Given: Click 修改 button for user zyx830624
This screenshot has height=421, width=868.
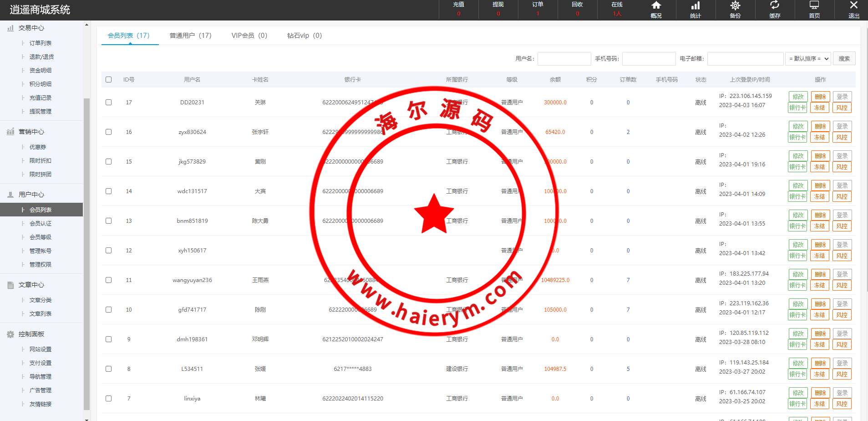Looking at the screenshot, I should (x=798, y=126).
